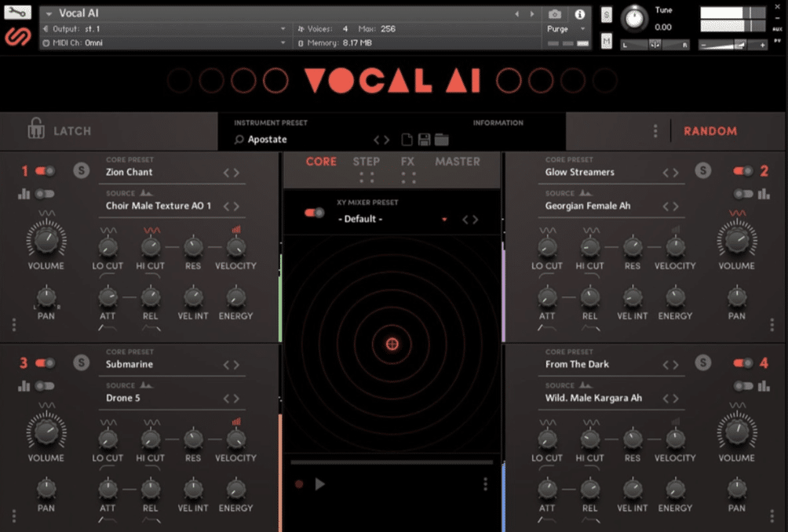
Task: Open XY recorder three-dot menu
Action: pyautogui.click(x=485, y=484)
